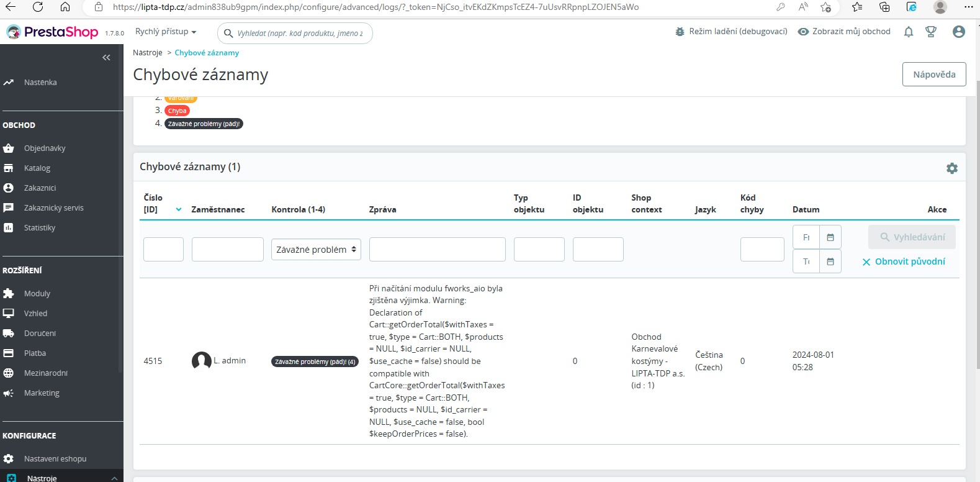
Task: Open Doručení in sidebar
Action: pos(40,333)
